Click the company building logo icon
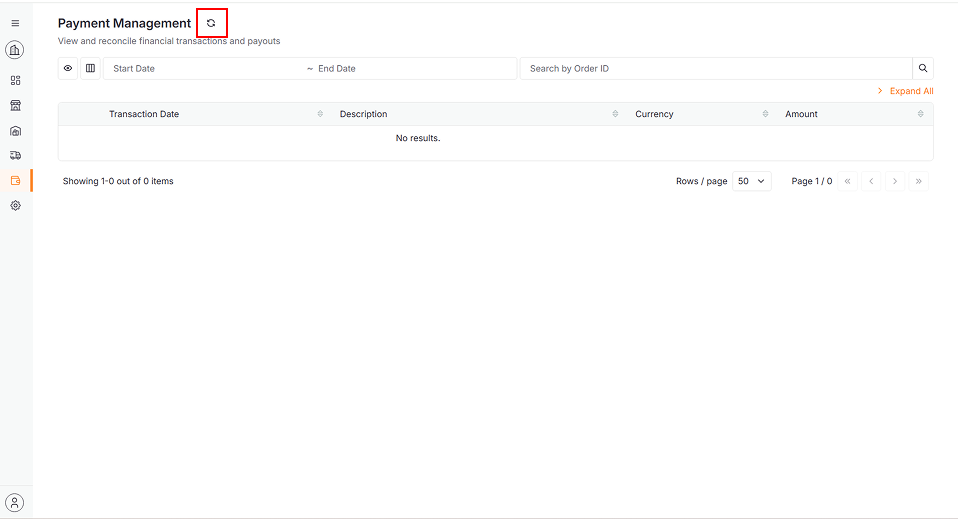 point(15,50)
